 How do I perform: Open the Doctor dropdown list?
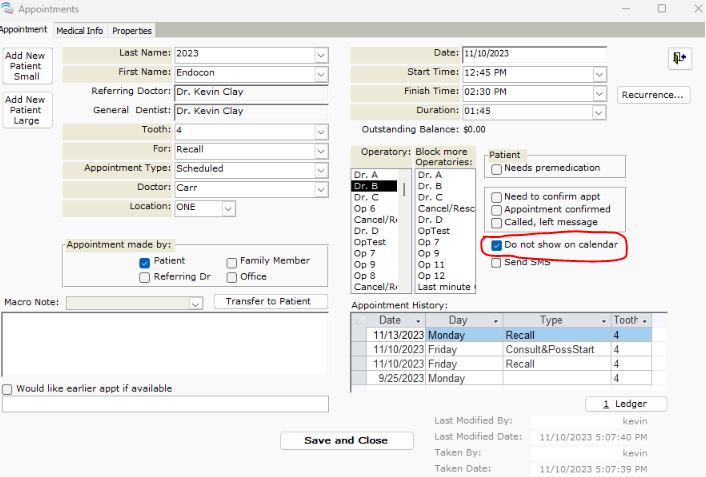321,188
